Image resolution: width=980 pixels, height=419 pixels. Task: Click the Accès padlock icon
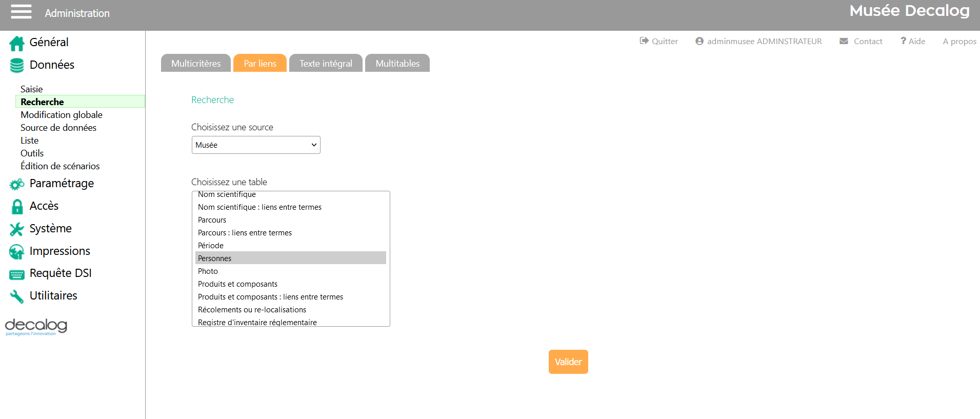(17, 207)
